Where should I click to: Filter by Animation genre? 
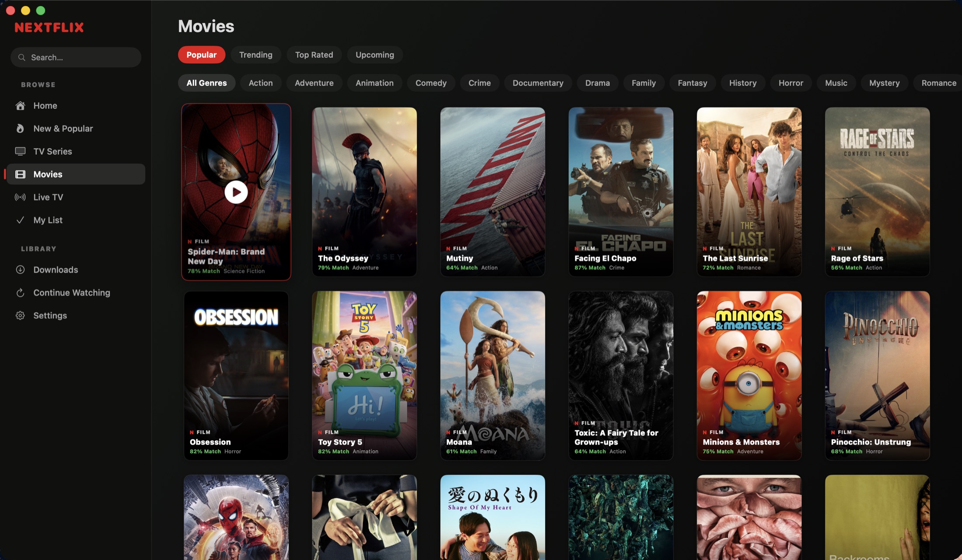tap(374, 83)
